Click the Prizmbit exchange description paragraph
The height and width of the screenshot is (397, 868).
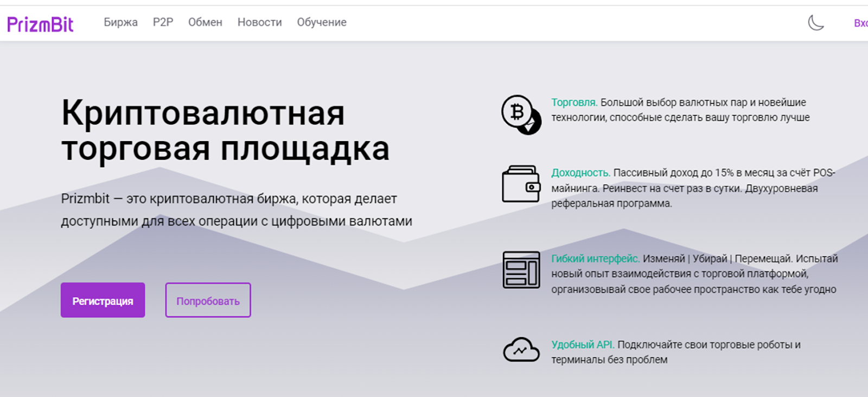237,210
